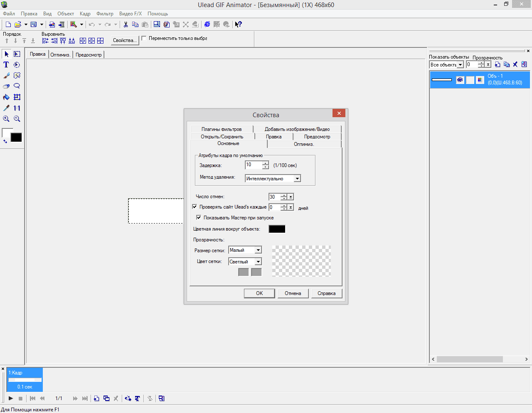The height and width of the screenshot is (413, 532).
Task: Choose the rectangular selection tool
Action: click(x=17, y=54)
